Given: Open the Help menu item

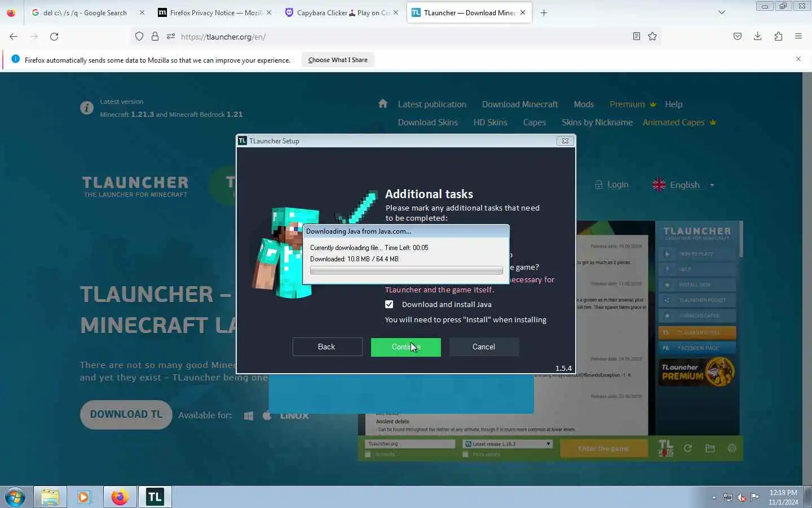Looking at the screenshot, I should coord(673,104).
